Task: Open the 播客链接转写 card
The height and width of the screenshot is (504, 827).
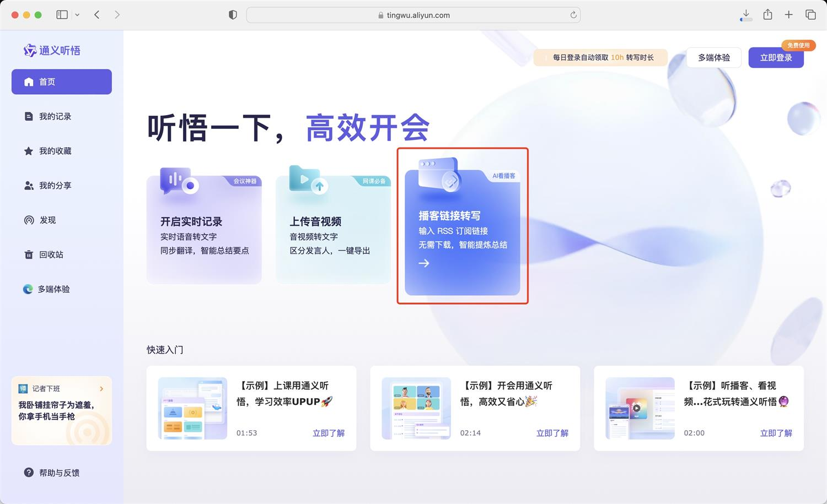Action: tap(463, 232)
